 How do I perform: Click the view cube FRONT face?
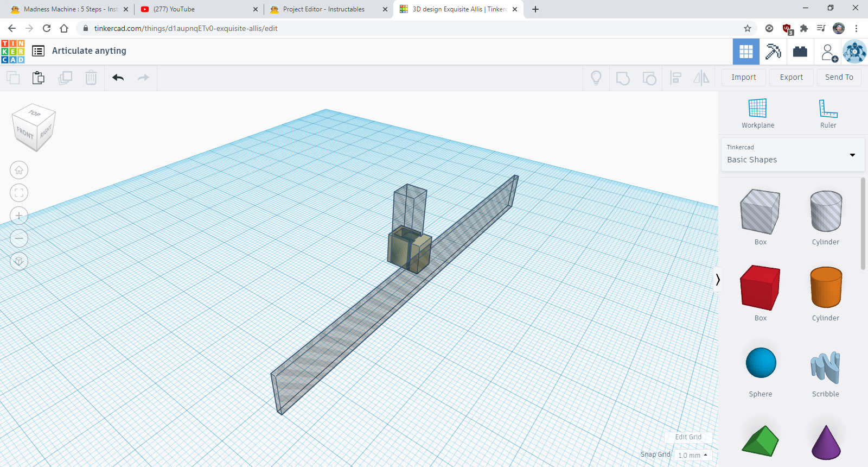25,133
